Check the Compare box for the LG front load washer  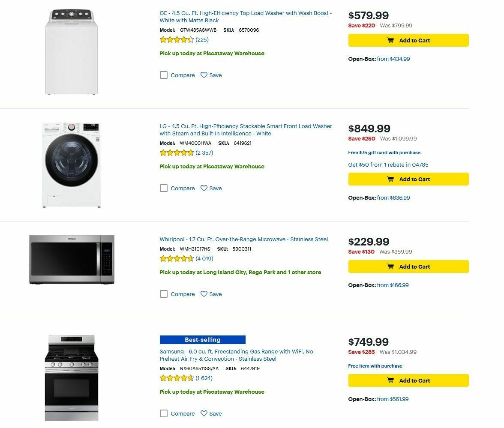pos(163,188)
